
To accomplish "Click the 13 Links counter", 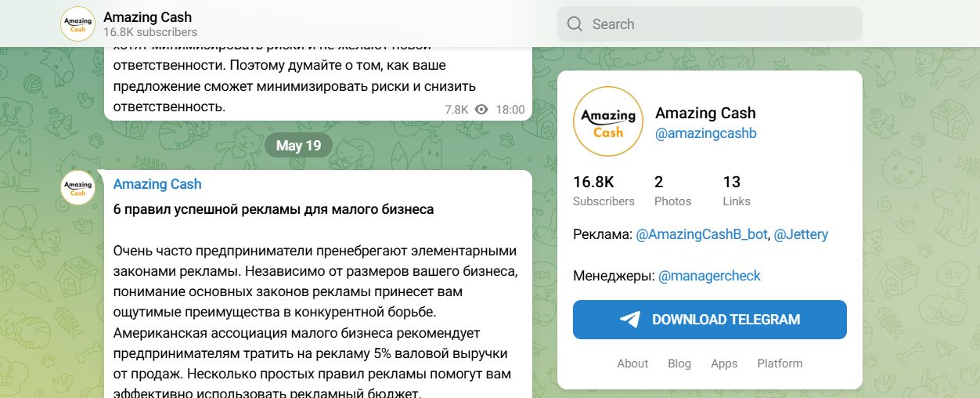I will [737, 191].
